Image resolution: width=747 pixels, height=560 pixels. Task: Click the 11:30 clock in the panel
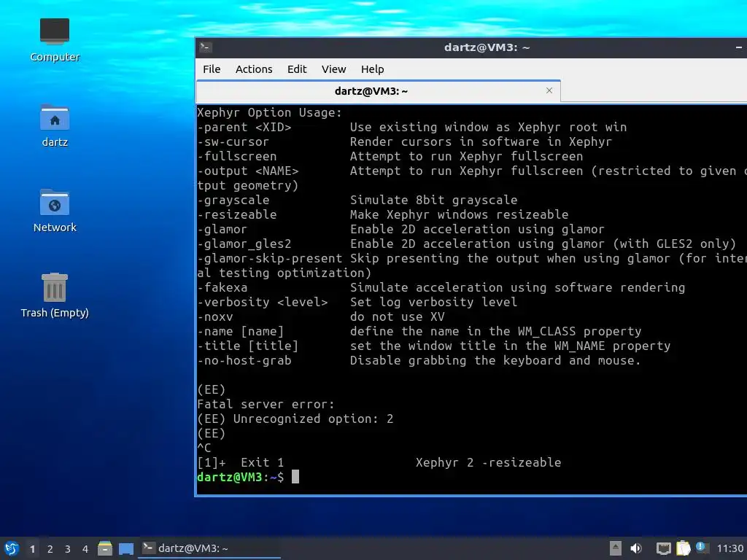click(729, 548)
